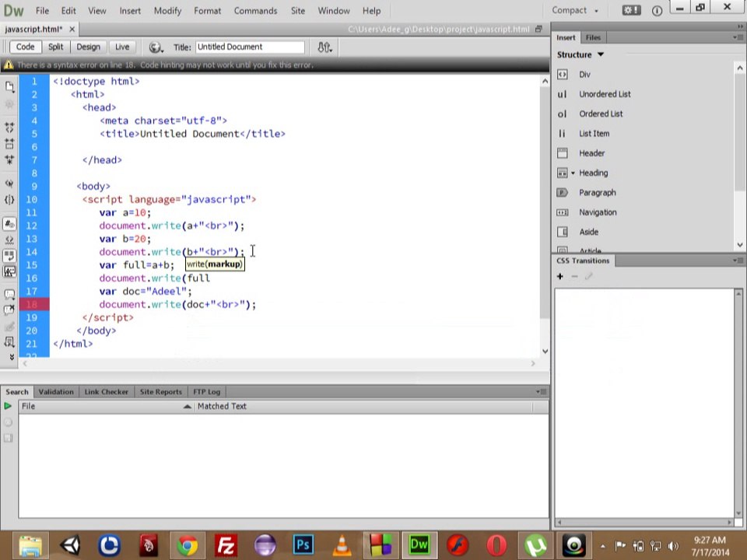Switch to the Site Reports tab

[161, 391]
